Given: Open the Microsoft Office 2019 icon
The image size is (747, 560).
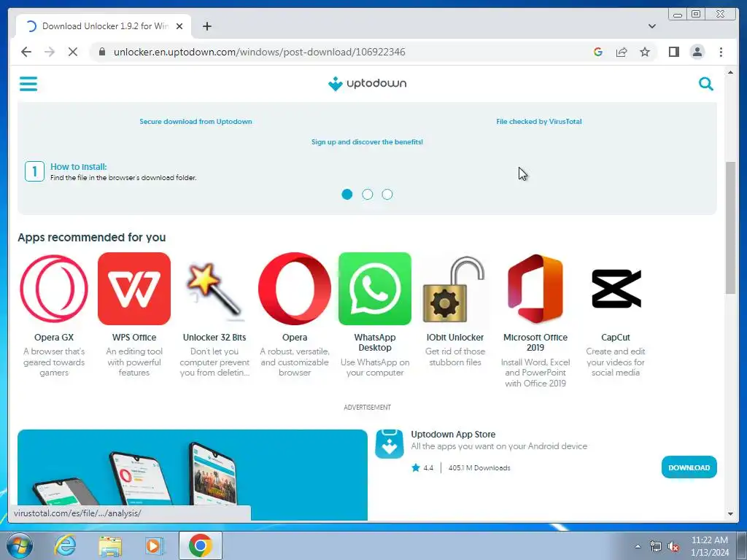Looking at the screenshot, I should coord(535,289).
